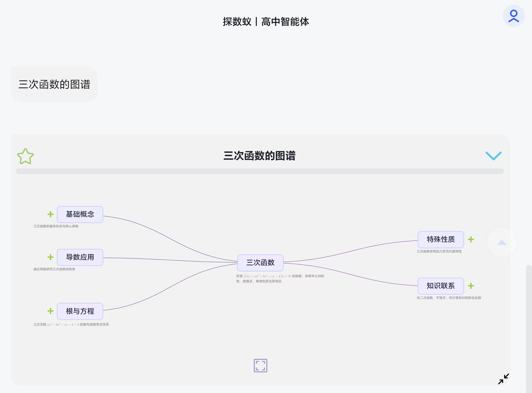Click the fullscreen frame icon
The height and width of the screenshot is (393, 532).
260,365
